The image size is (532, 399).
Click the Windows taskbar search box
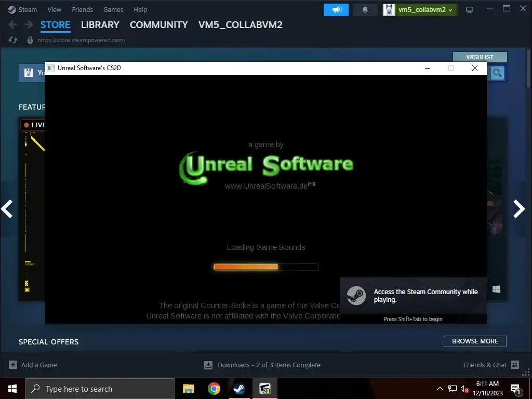(x=100, y=389)
